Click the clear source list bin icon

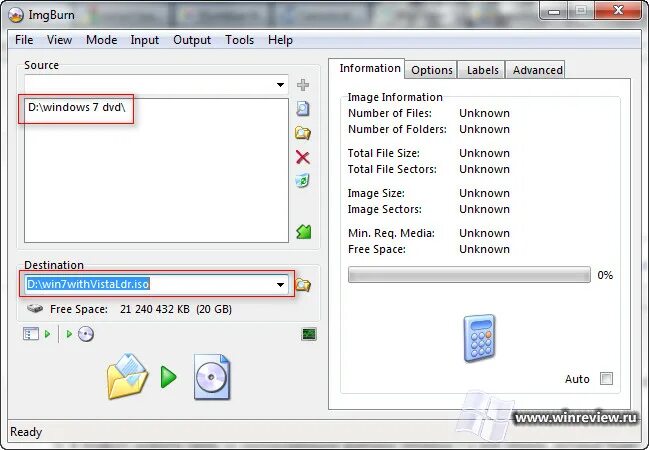[303, 181]
